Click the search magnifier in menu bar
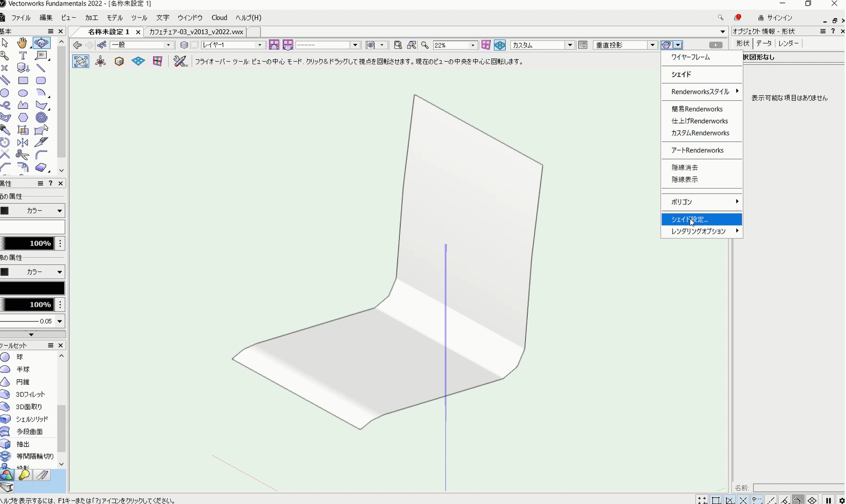 point(720,18)
